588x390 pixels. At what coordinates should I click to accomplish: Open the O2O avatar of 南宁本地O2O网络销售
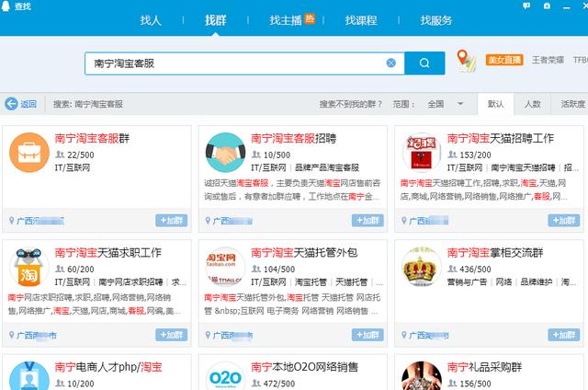[x=225, y=375]
